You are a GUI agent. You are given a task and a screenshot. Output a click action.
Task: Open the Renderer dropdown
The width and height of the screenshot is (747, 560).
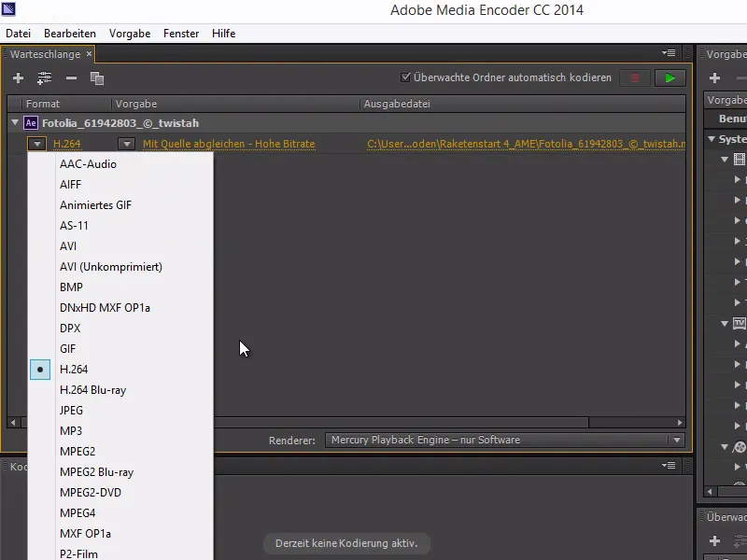678,440
